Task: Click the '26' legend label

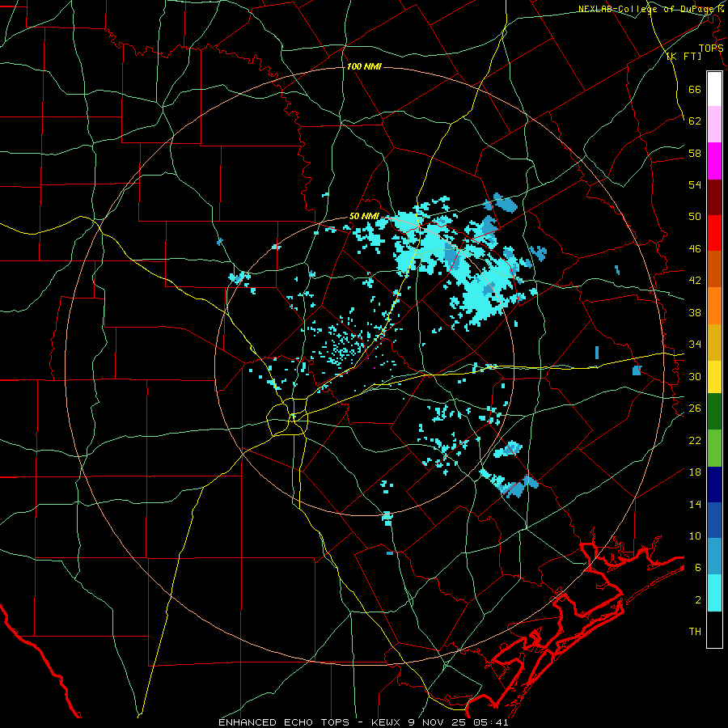Action: (x=695, y=408)
